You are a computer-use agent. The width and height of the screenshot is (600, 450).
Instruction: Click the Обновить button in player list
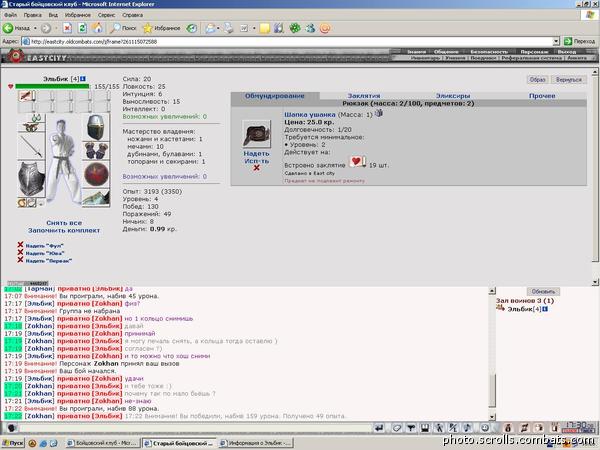click(543, 292)
